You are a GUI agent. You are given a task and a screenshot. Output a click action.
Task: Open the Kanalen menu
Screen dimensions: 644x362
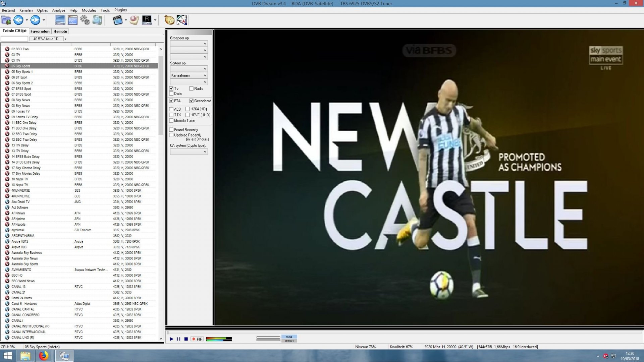tap(26, 10)
